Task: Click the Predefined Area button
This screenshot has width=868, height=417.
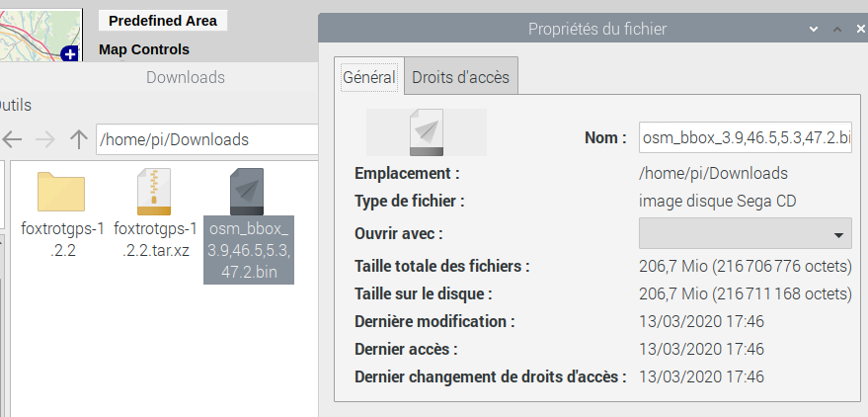Action: click(x=163, y=21)
